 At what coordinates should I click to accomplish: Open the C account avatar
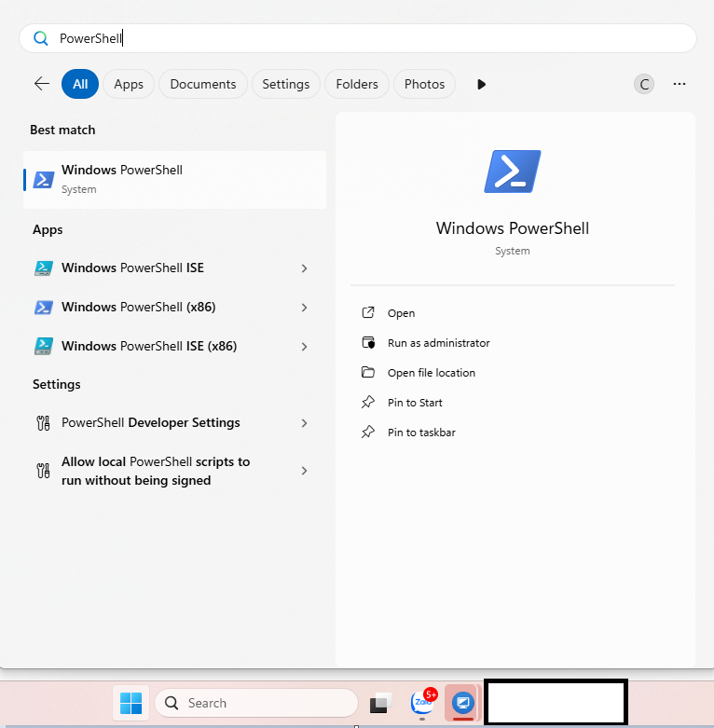click(644, 85)
